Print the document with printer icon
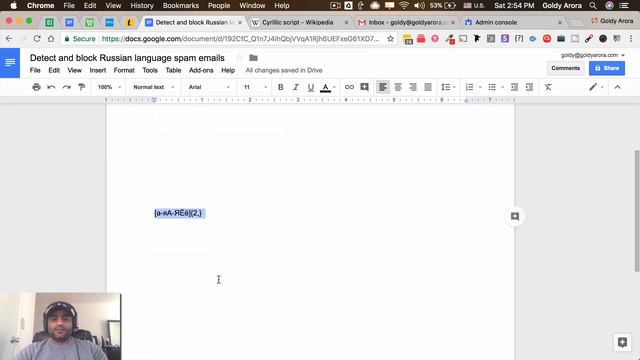The width and height of the screenshot is (640, 360). (36, 87)
